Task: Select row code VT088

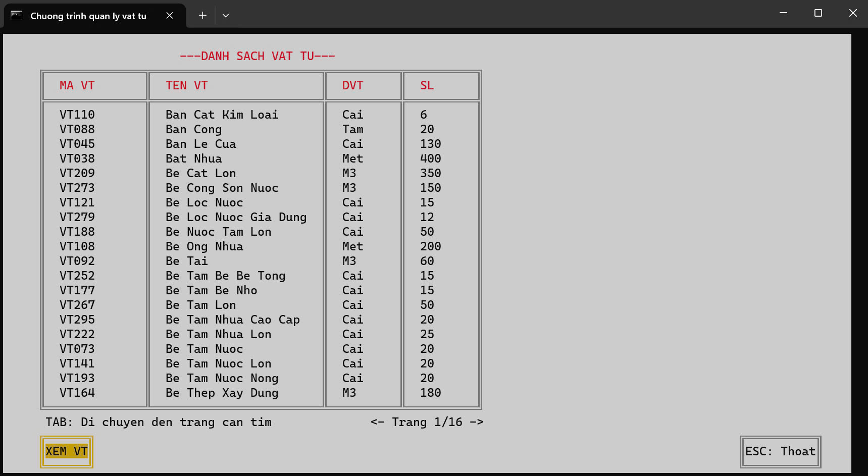Action: click(x=77, y=130)
